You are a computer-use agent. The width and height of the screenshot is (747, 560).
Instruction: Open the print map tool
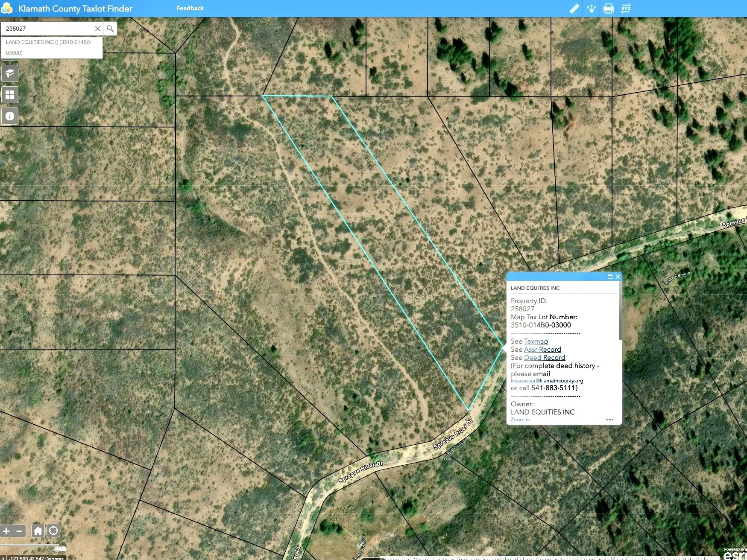coord(608,8)
